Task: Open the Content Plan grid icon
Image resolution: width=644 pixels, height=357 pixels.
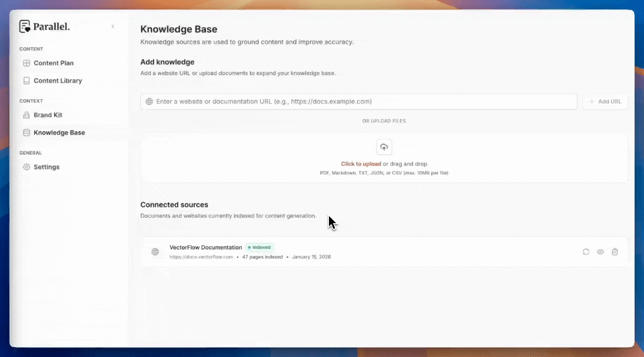Action: click(x=26, y=63)
